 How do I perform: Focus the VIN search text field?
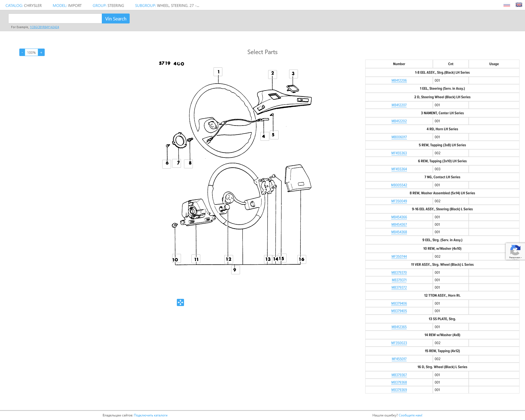[55, 18]
